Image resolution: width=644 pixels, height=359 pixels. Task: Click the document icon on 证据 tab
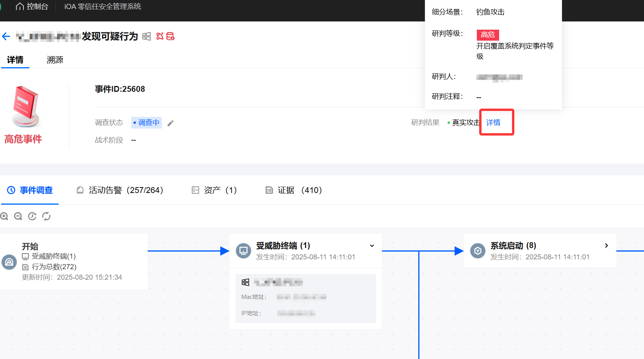269,190
